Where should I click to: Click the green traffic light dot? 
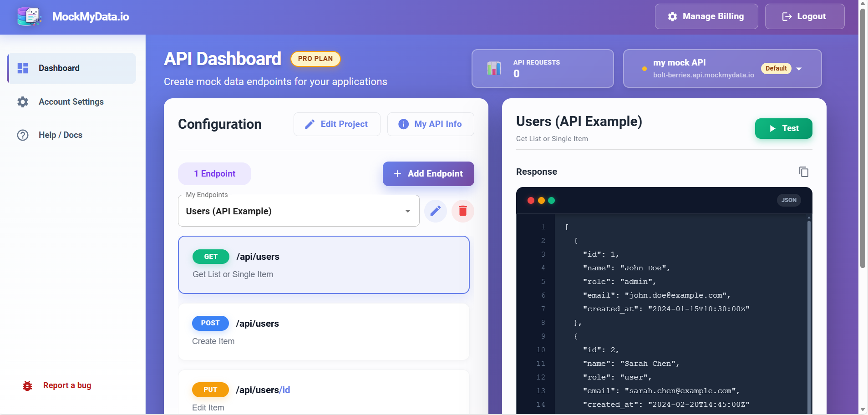552,200
